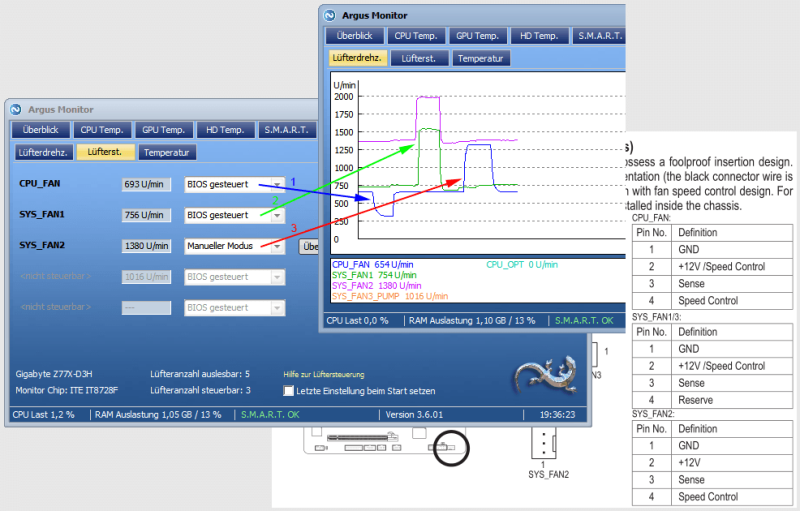Click 'Lüfteranzahl auslesbar: 5' label

[200, 374]
